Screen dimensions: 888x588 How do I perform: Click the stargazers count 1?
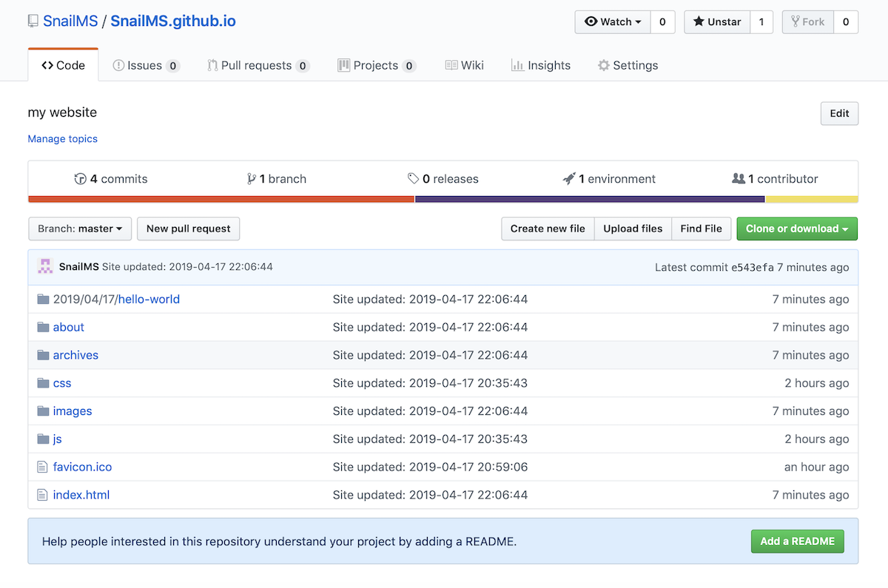point(761,22)
